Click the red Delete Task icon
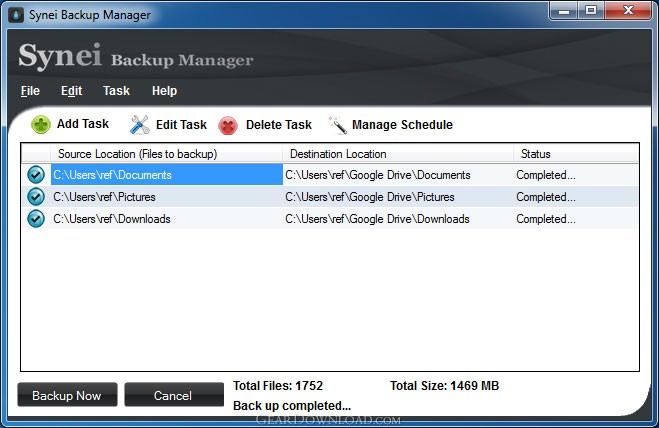The image size is (659, 428). 228,125
